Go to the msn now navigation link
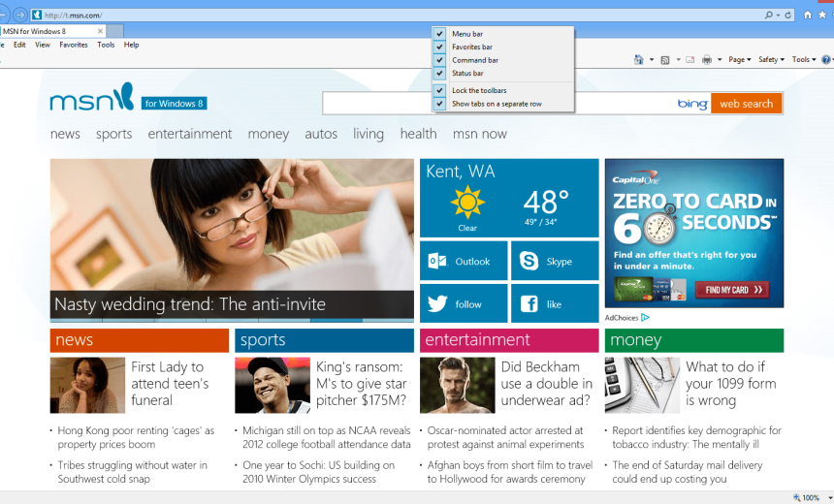Viewport: 834px width, 504px height. coord(480,134)
